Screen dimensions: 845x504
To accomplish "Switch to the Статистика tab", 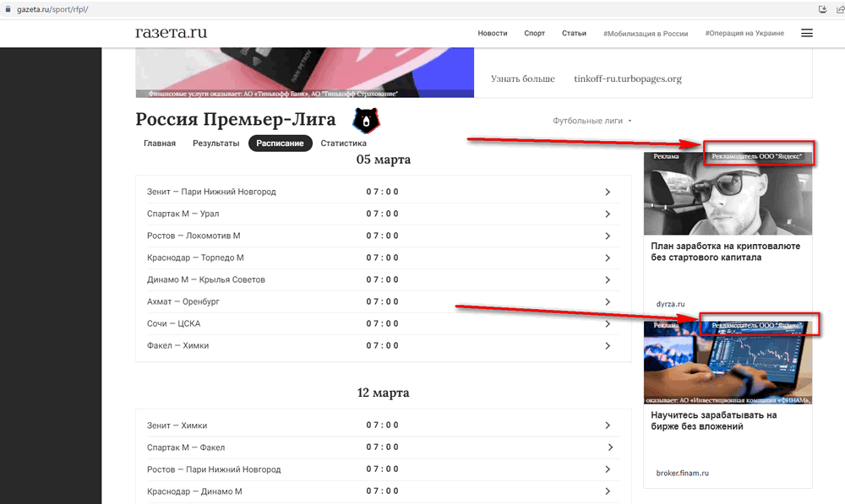I will point(343,144).
